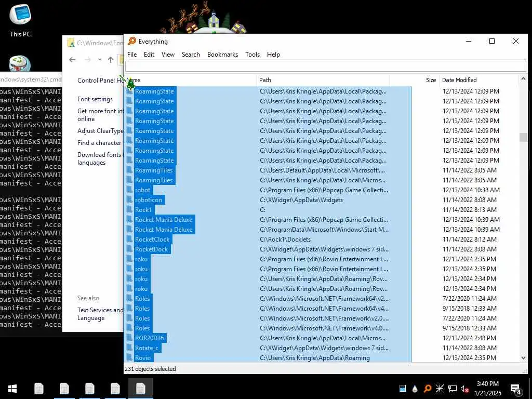The height and width of the screenshot is (399, 532).
Task: Click the Everything tray icon
Action: coord(428,389)
